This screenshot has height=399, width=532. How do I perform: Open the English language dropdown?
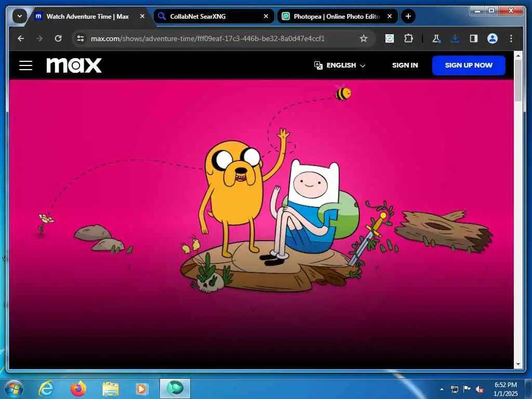[340, 65]
